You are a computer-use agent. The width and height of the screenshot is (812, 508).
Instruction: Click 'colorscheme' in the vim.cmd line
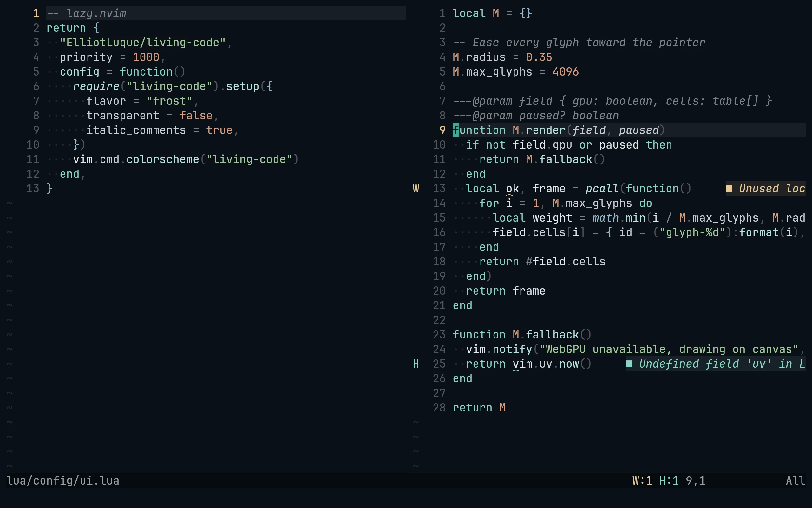click(163, 159)
